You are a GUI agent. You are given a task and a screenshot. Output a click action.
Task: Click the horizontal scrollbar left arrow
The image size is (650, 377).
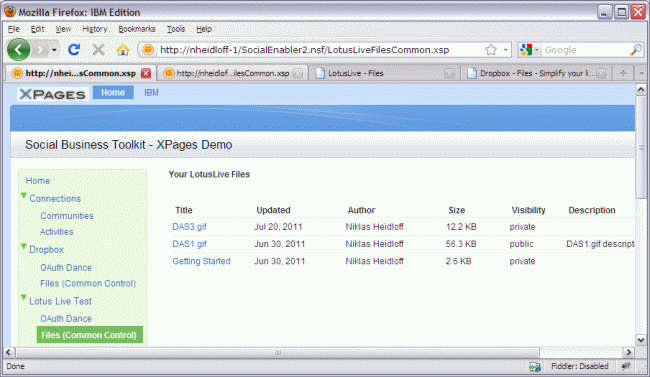[9, 353]
